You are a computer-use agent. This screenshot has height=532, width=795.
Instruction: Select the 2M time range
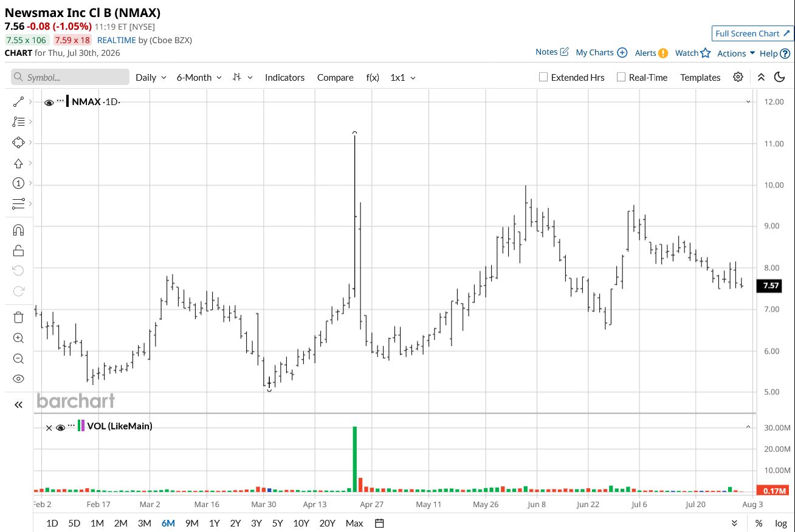(120, 523)
